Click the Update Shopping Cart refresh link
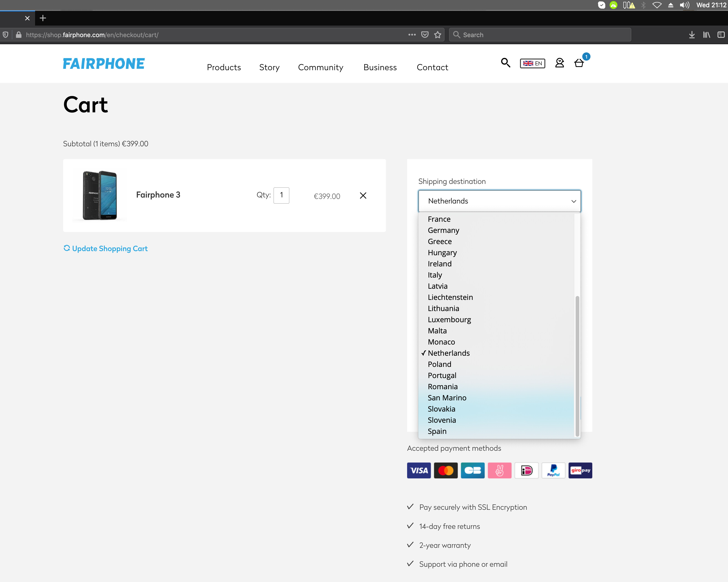Screen dimensions: 728x582 106,249
